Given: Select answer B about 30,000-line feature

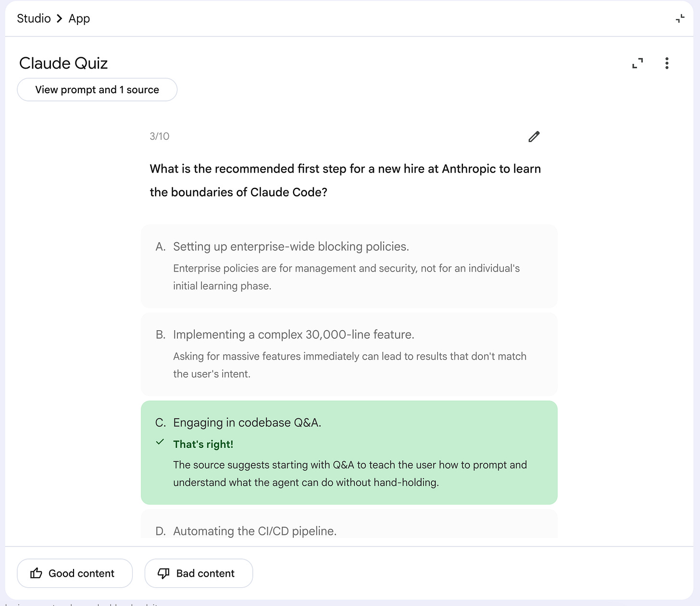Looking at the screenshot, I should click(x=349, y=354).
